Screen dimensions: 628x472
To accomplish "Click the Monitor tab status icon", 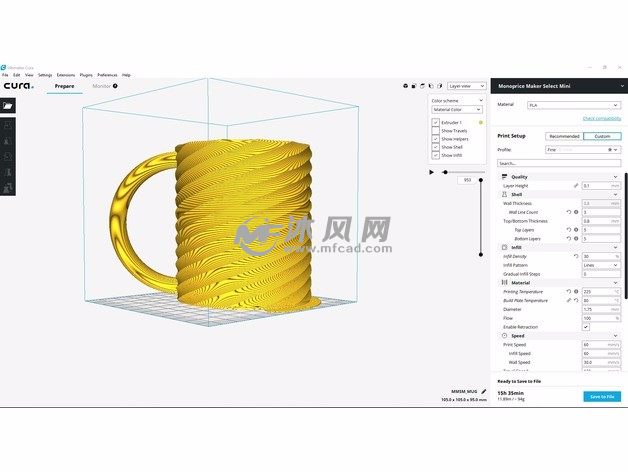I will click(115, 86).
